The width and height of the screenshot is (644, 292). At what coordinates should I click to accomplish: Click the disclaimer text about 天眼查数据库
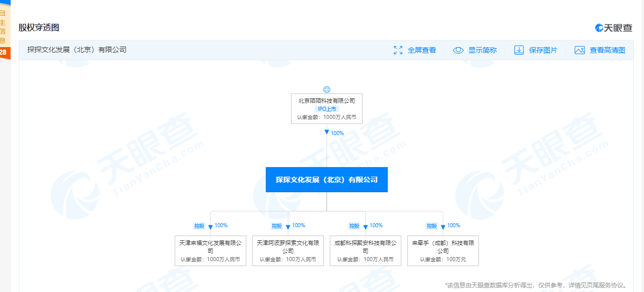coord(536,285)
